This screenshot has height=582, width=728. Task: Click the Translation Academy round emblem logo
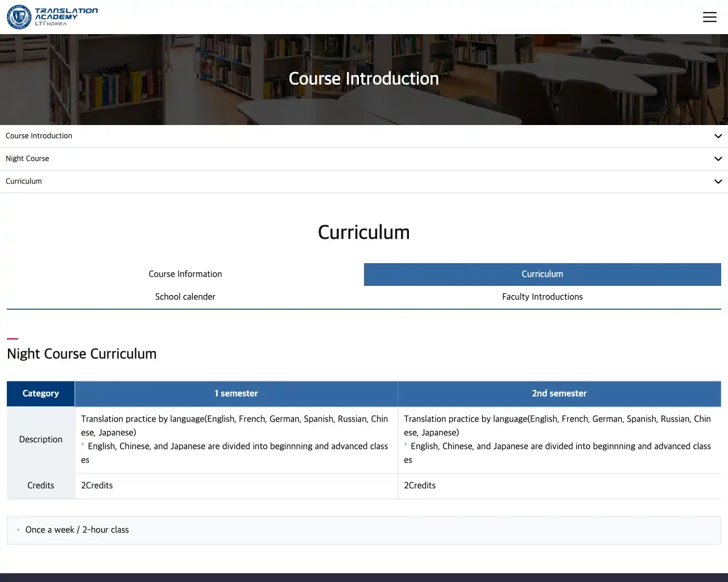click(x=19, y=17)
